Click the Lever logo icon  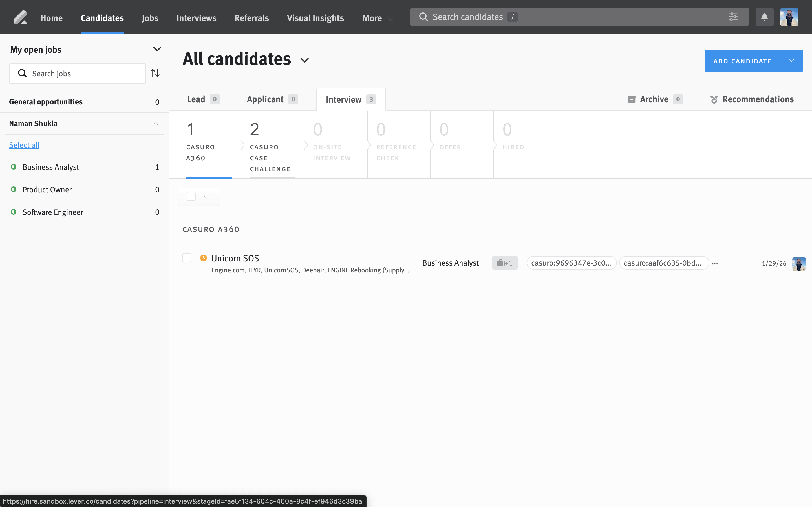[20, 17]
